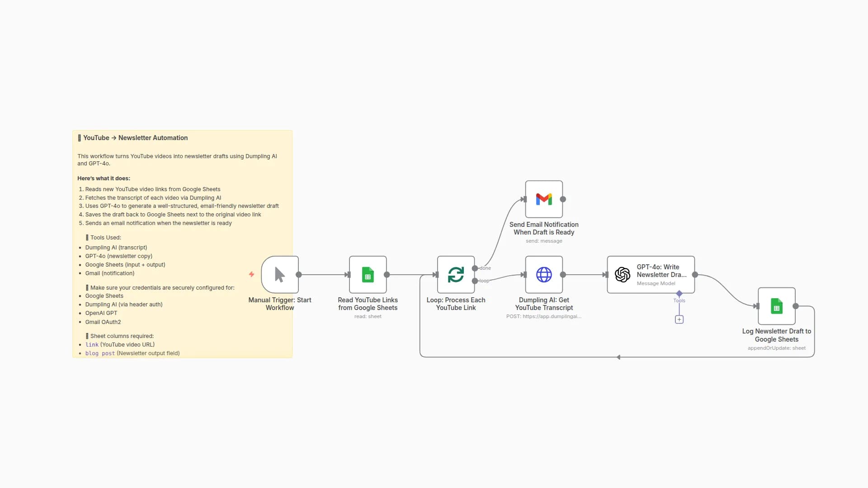Click output handle of Dumpling AI node
Image resolution: width=868 pixels, height=488 pixels.
(563, 274)
